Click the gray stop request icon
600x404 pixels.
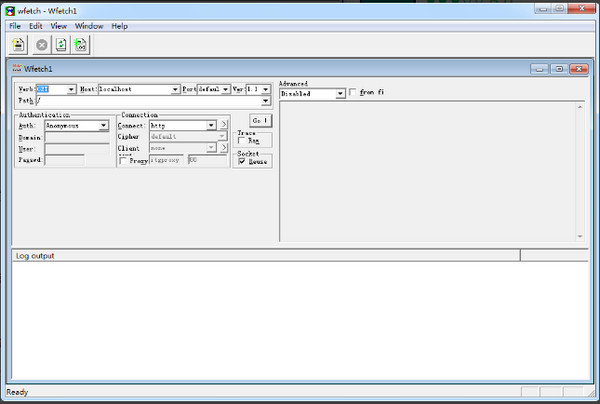pos(42,45)
